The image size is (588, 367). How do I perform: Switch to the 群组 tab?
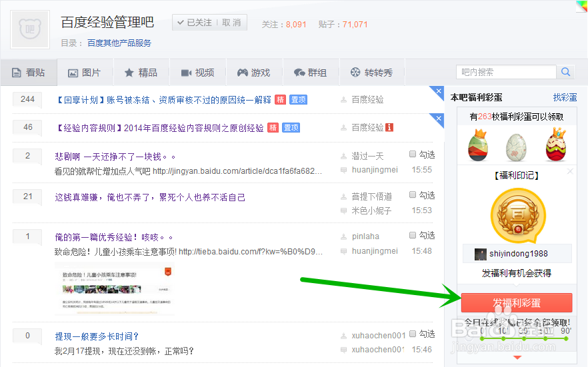311,73
